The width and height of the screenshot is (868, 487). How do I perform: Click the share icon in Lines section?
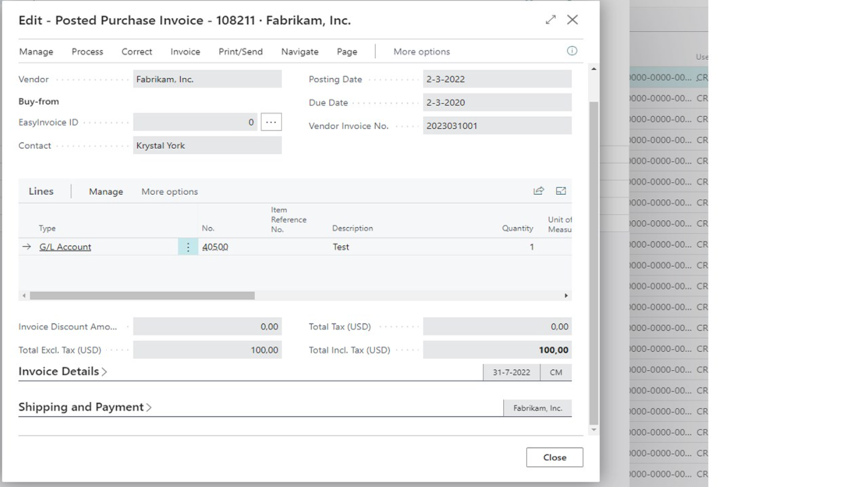(539, 191)
